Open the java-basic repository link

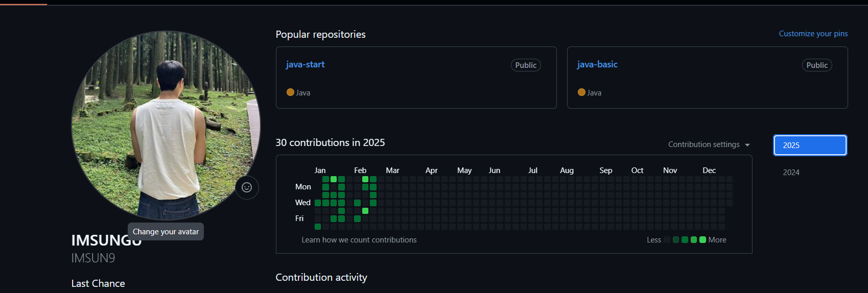(597, 64)
